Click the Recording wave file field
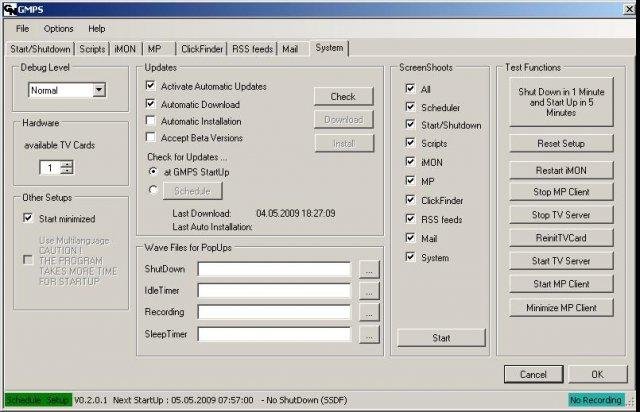The width and height of the screenshot is (640, 412). (274, 312)
